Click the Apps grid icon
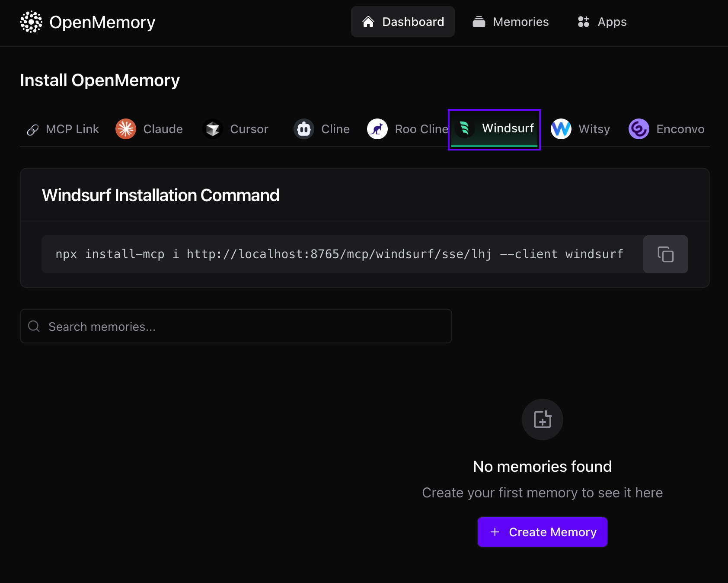The image size is (728, 583). [584, 22]
